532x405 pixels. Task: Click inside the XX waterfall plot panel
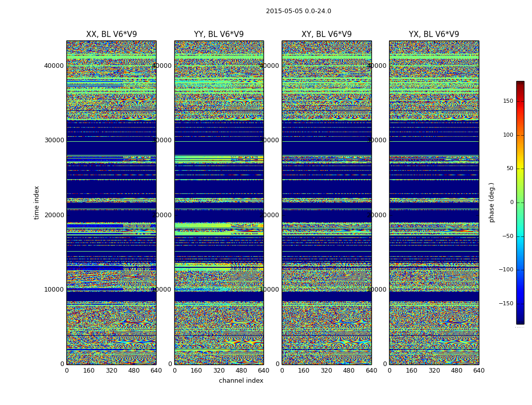tap(111, 202)
